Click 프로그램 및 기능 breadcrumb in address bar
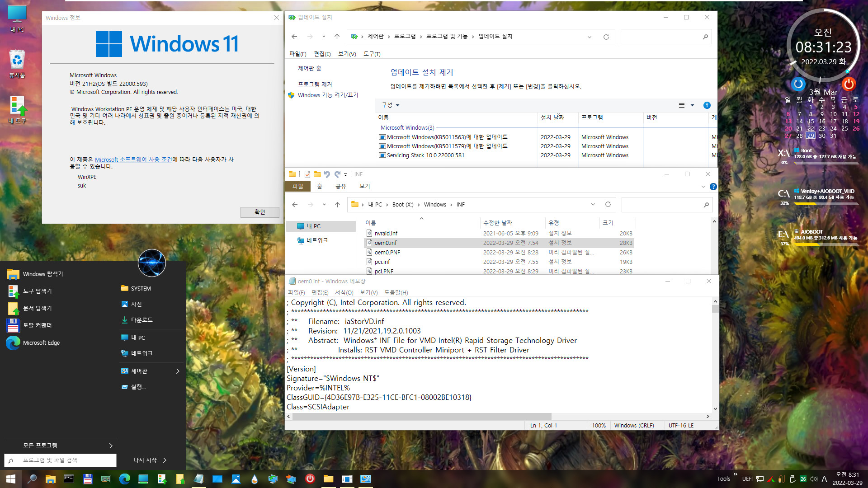The height and width of the screenshot is (488, 868). [447, 36]
